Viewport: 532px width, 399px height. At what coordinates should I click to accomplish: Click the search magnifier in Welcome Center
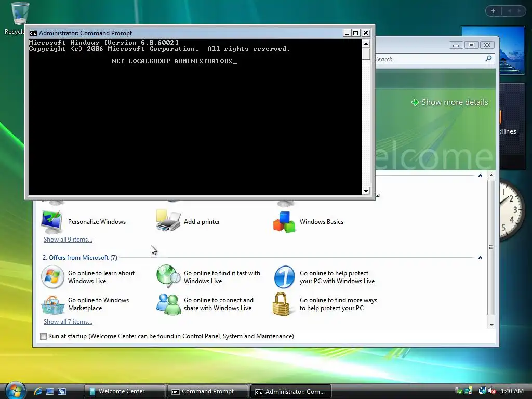tap(488, 59)
